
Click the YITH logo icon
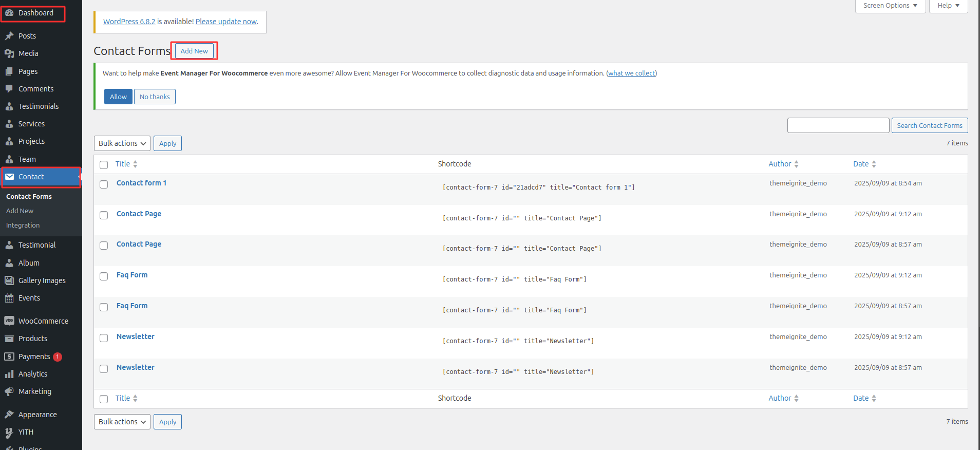click(x=9, y=433)
